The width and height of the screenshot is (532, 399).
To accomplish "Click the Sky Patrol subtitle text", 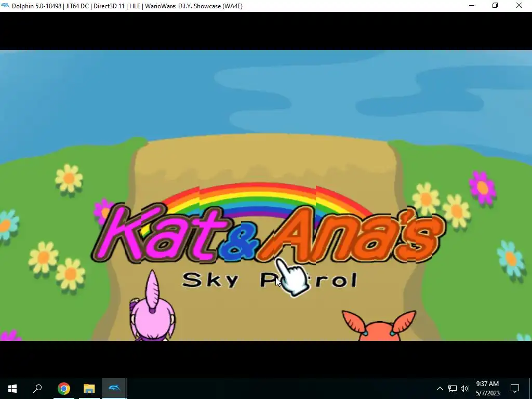I will point(270,280).
